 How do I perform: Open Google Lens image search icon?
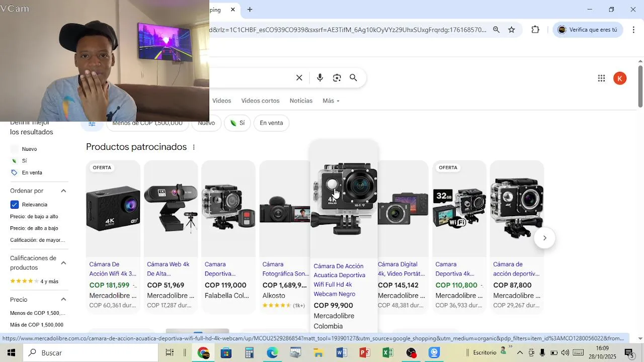point(337,77)
